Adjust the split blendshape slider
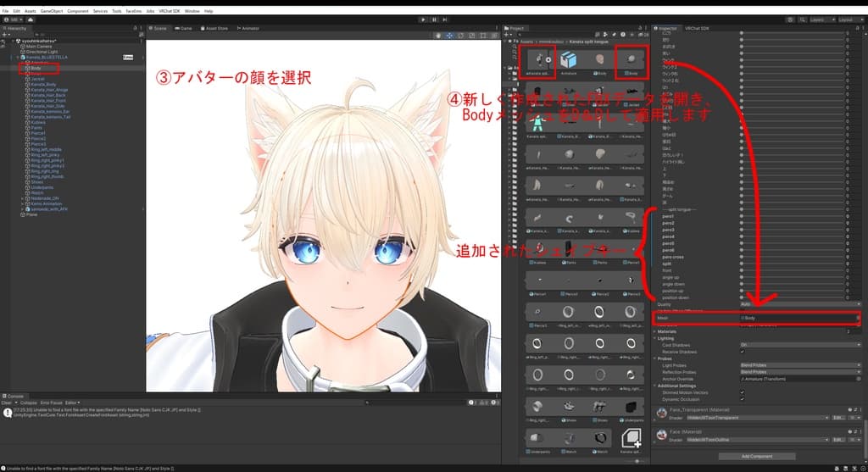Image resolution: width=868 pixels, height=472 pixels. click(x=793, y=264)
